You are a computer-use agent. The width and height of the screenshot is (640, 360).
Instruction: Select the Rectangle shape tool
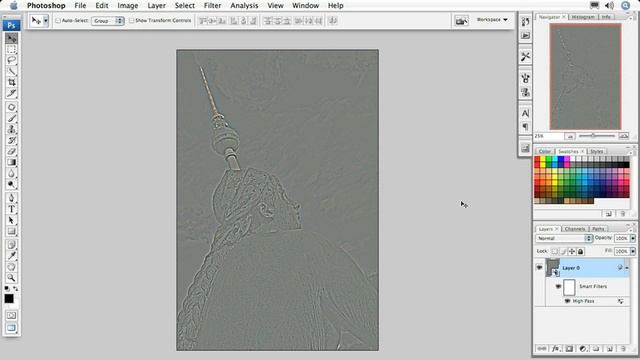(11, 231)
